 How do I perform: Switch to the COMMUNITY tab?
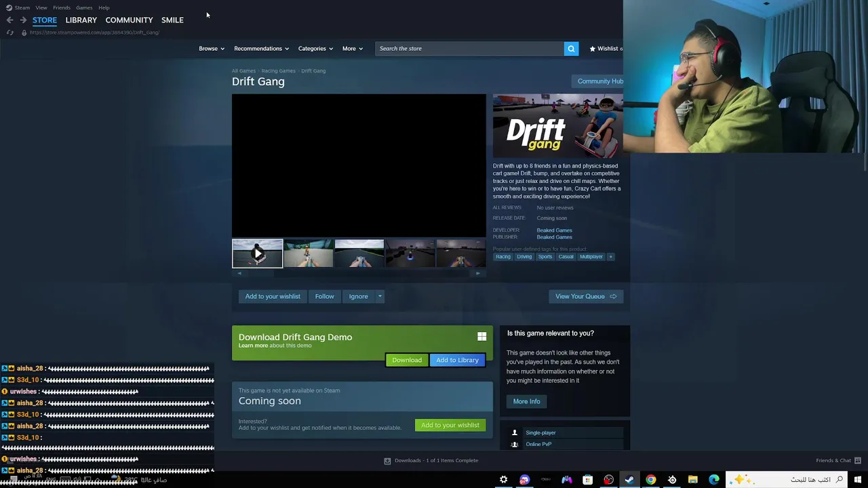[129, 20]
